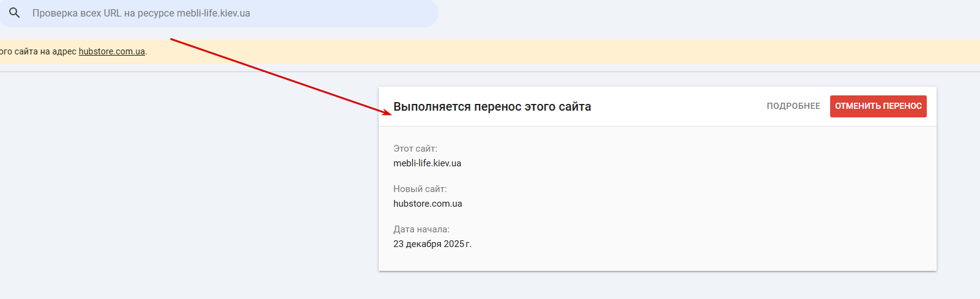Select the mebli-life.kiev.ua value

pos(428,163)
